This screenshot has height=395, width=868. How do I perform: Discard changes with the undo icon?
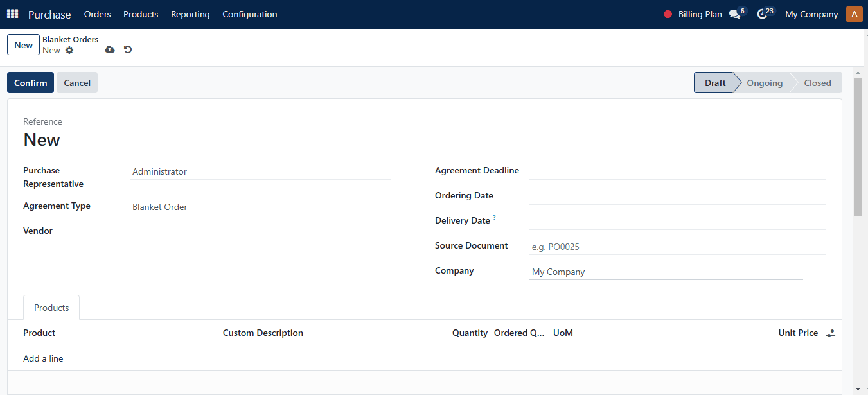(x=128, y=49)
